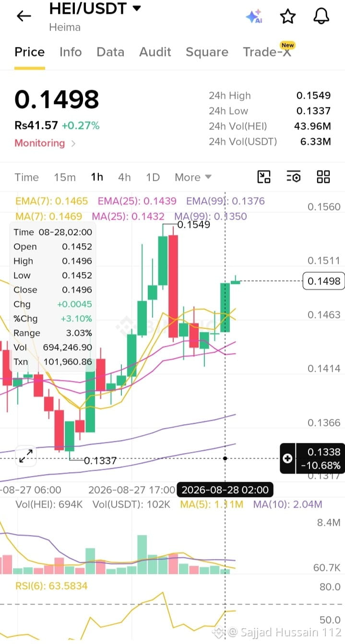The height and width of the screenshot is (644, 345).
Task: Expand the More timeframes dropdown
Action: 193,177
